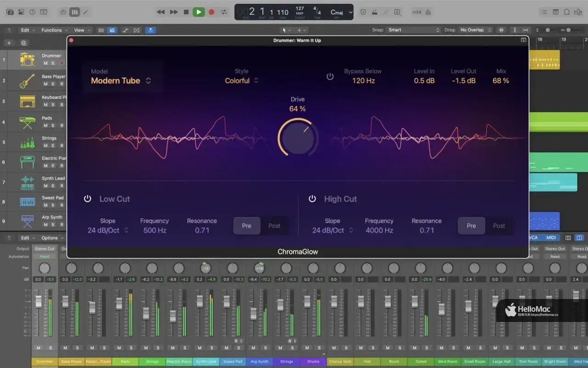Select Pre for the Low Cut filter
Viewport: 588px width, 368px height.
pos(247,226)
